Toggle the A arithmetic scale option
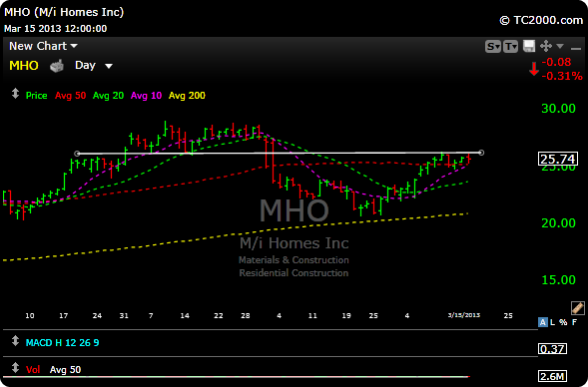This screenshot has height=387, width=588. (543, 322)
